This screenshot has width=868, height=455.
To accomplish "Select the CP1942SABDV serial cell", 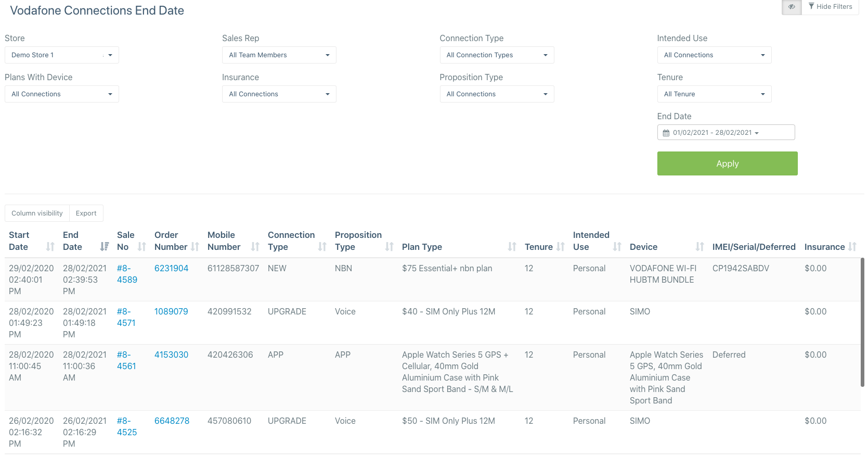I will tap(741, 268).
